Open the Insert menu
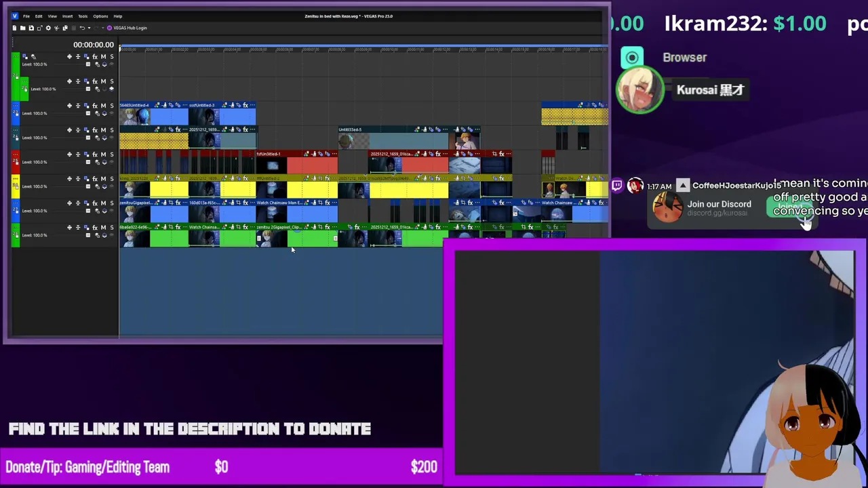 [67, 16]
